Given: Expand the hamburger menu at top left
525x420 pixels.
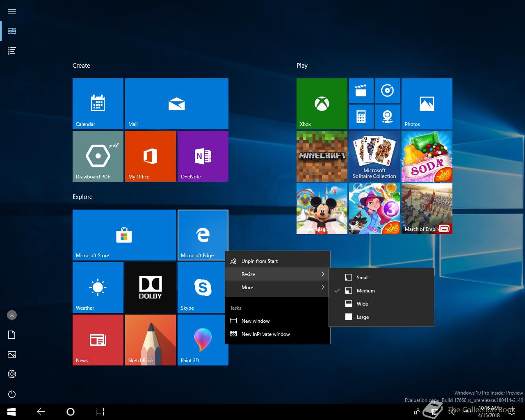Looking at the screenshot, I should click(12, 11).
